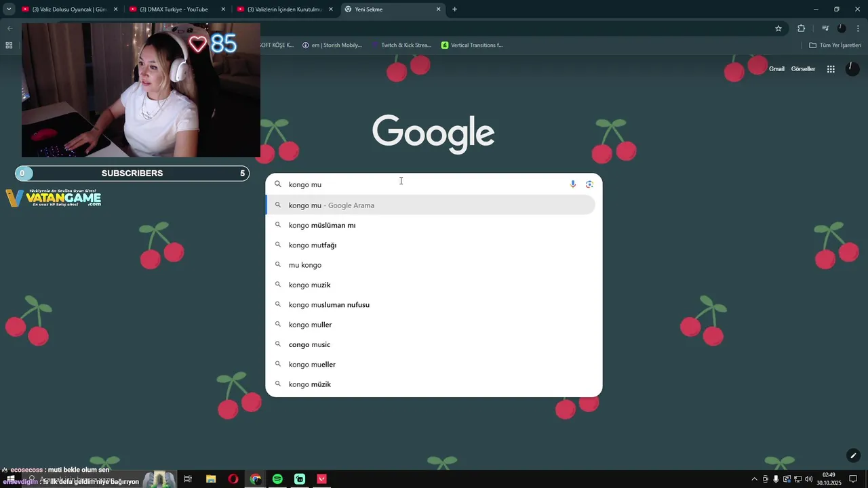Click the Vatangame logo overlay
This screenshot has width=868, height=488.
pos(54,198)
